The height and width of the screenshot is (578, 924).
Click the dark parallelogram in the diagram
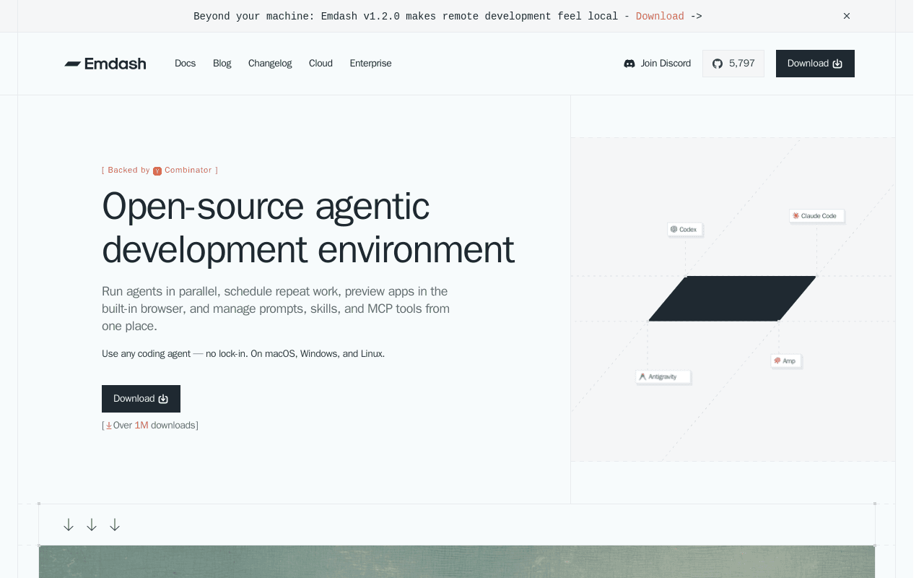click(732, 298)
